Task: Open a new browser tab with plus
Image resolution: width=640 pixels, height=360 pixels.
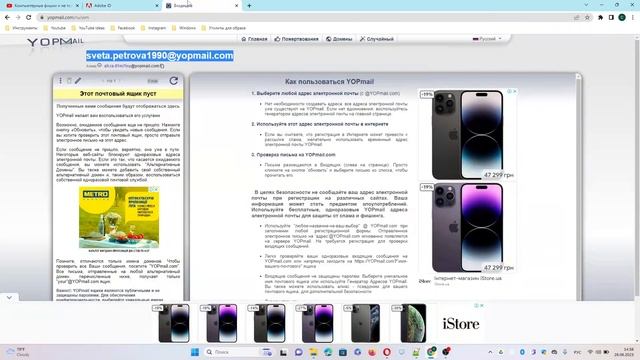Action: click(x=249, y=6)
